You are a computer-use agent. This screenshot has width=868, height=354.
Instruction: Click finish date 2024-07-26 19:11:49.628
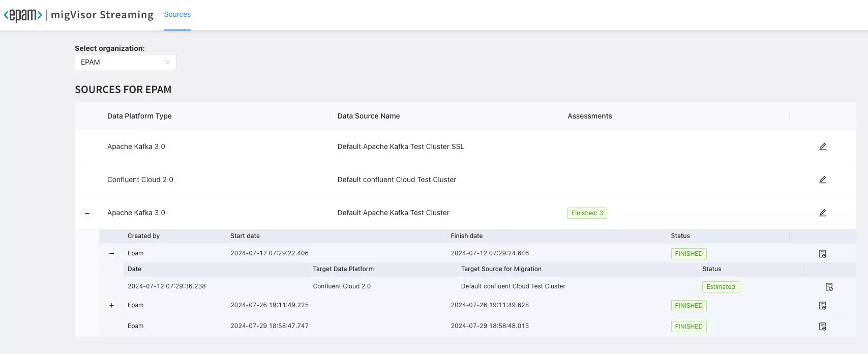490,305
